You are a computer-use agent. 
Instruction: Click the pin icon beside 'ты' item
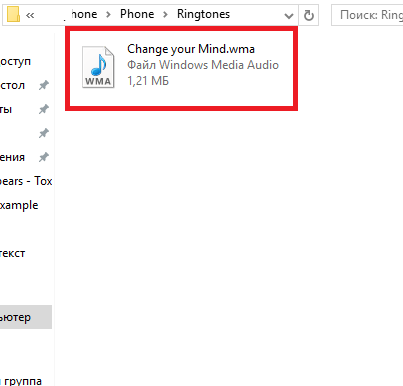[44, 109]
